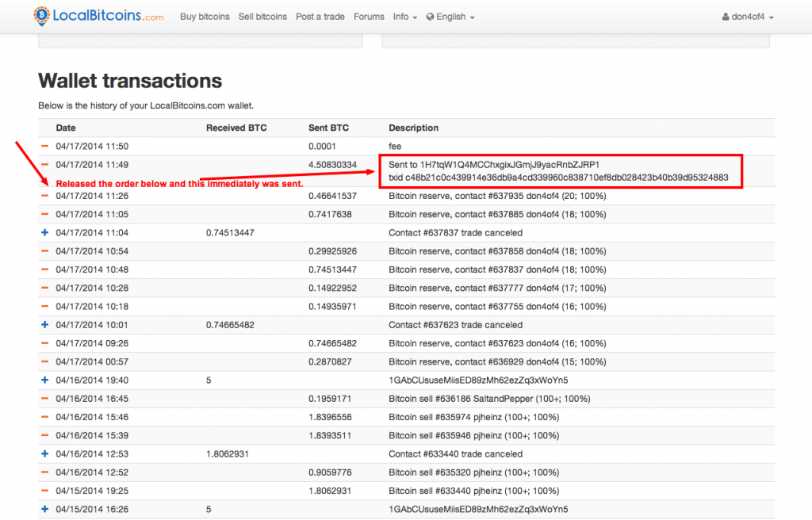Screen dimensions: 812x520
Task: Click the plus icon for contact #637623 canceled
Action: (44, 325)
